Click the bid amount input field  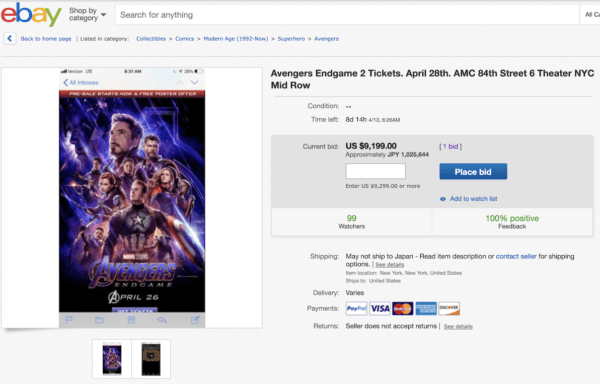pos(375,171)
